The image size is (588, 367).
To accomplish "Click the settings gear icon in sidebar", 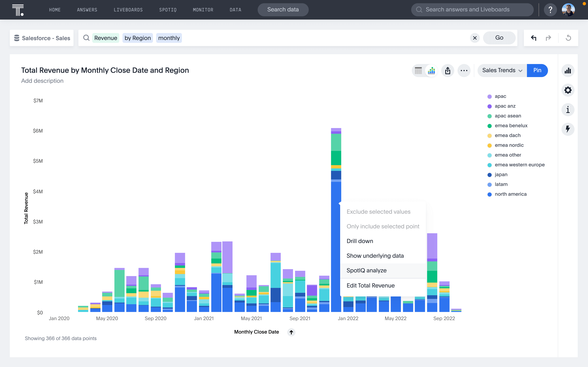I will pos(568,90).
